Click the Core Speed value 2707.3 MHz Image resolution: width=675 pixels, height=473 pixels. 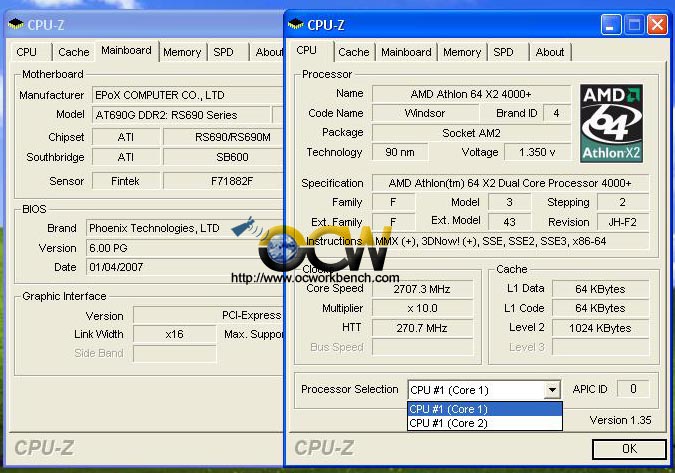(x=422, y=289)
